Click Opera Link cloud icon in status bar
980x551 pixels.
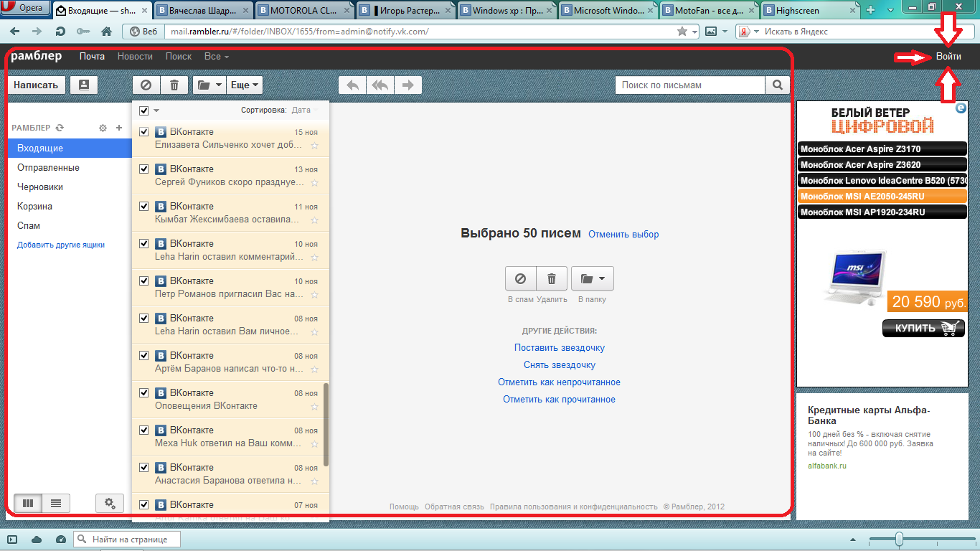click(37, 539)
